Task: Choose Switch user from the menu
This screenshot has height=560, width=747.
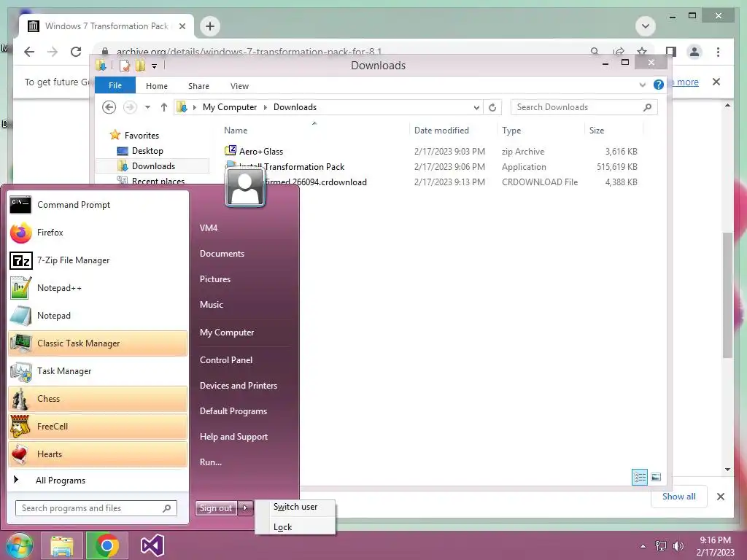Action: pyautogui.click(x=295, y=507)
